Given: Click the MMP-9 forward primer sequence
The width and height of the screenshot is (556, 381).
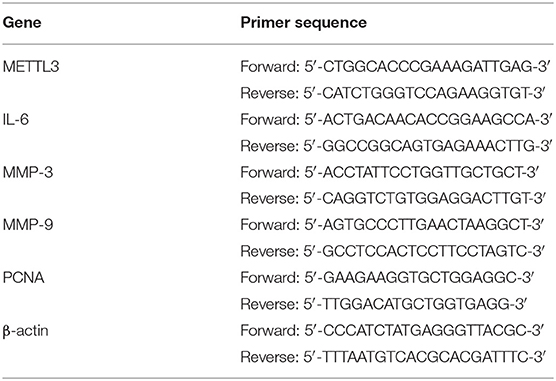Looking at the screenshot, I should pyautogui.click(x=391, y=225).
